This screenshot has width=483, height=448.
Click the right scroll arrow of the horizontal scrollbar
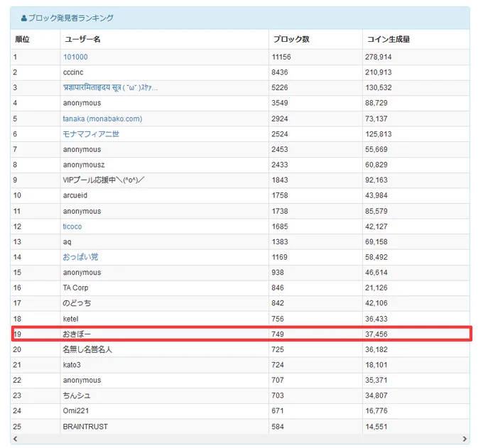click(465, 439)
